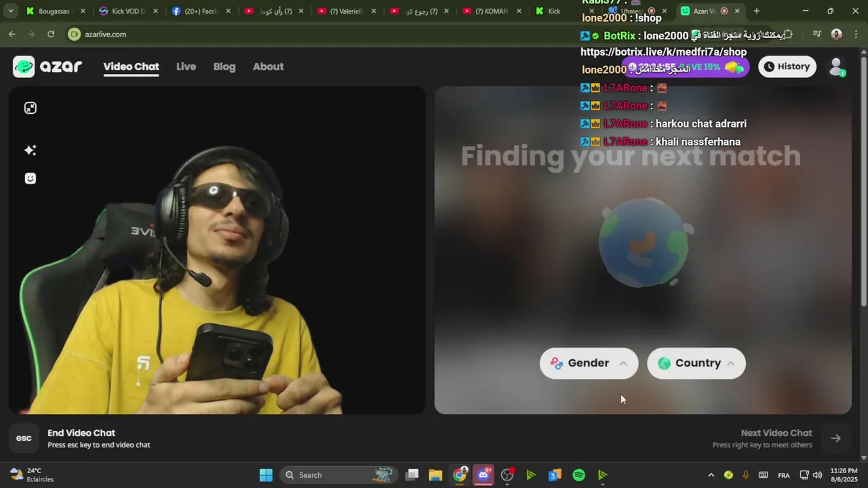Screen dimensions: 868x488
Task: Open the smiley face filter icon
Action: [30, 178]
